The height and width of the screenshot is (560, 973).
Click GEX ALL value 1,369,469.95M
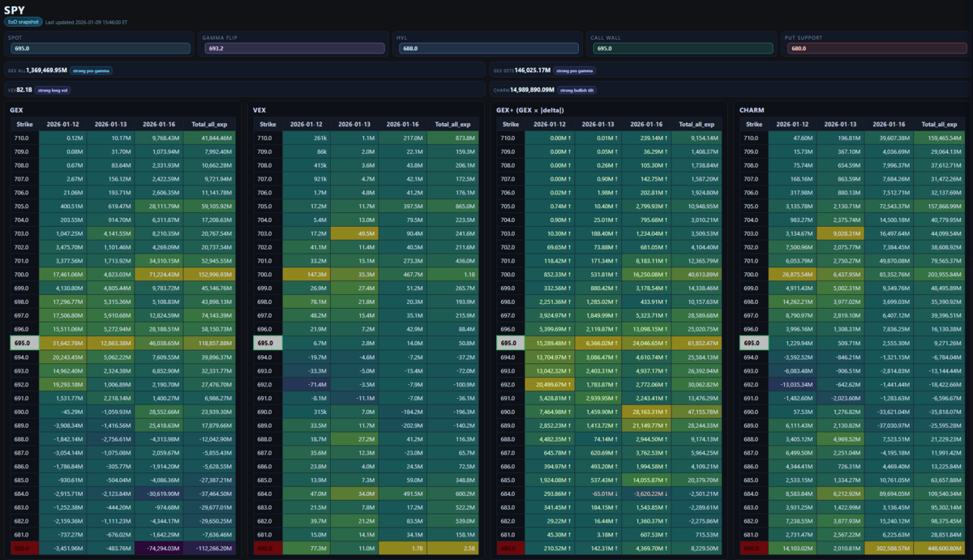[46, 71]
